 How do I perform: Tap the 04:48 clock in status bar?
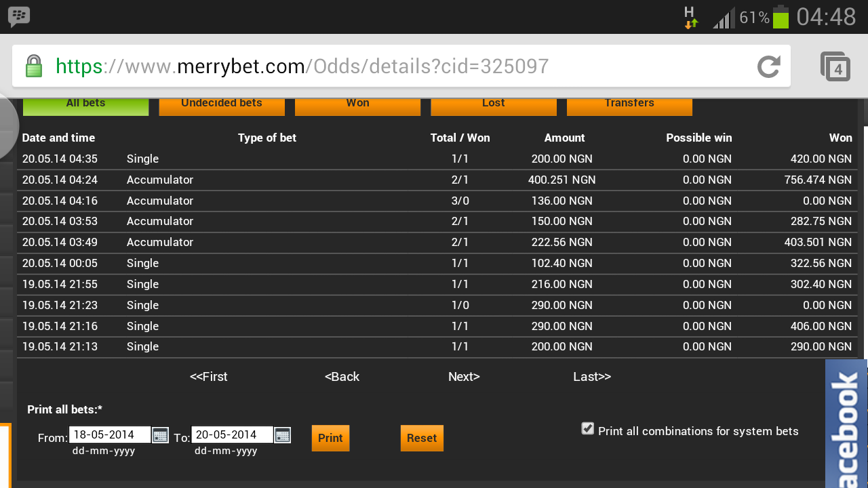pos(826,17)
